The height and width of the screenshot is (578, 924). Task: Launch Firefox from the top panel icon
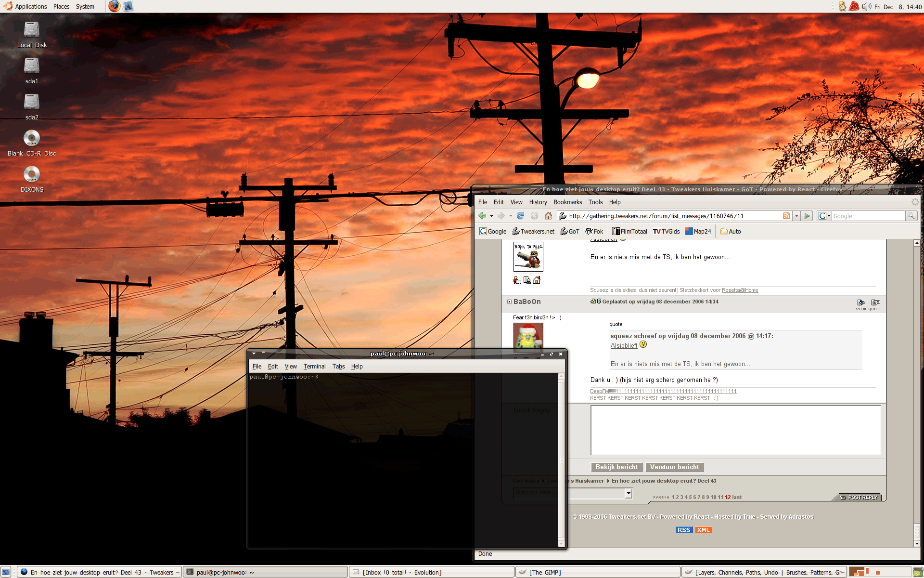pyautogui.click(x=114, y=6)
